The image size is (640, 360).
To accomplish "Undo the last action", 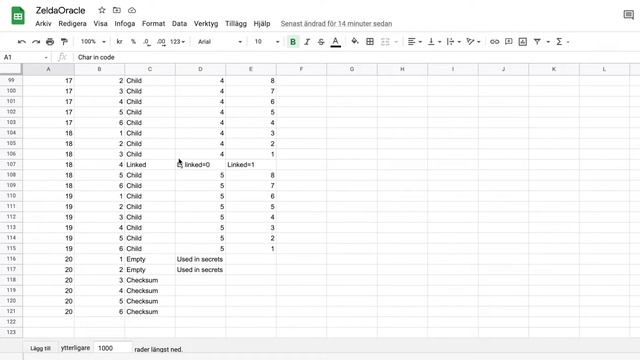I will pyautogui.click(x=22, y=42).
